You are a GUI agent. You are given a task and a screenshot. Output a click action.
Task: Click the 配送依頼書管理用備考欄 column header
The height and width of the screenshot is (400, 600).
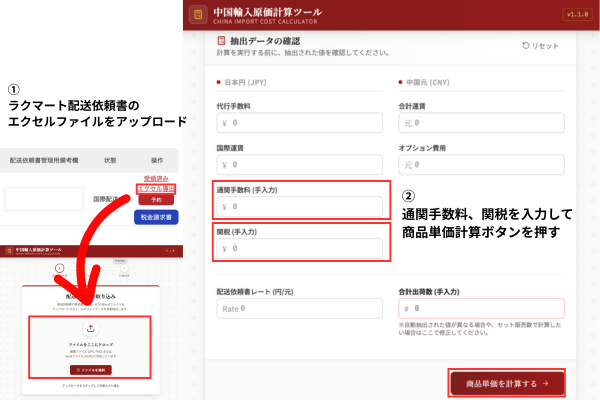point(44,160)
